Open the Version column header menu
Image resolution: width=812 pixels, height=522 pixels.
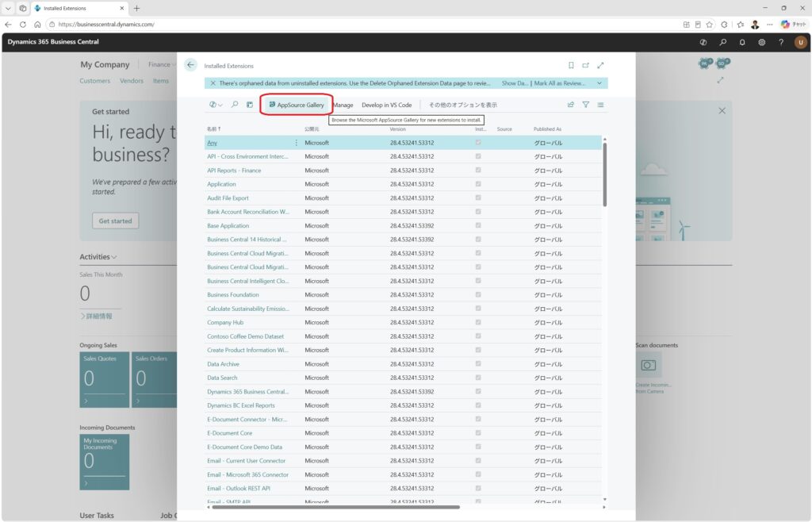[x=398, y=129]
